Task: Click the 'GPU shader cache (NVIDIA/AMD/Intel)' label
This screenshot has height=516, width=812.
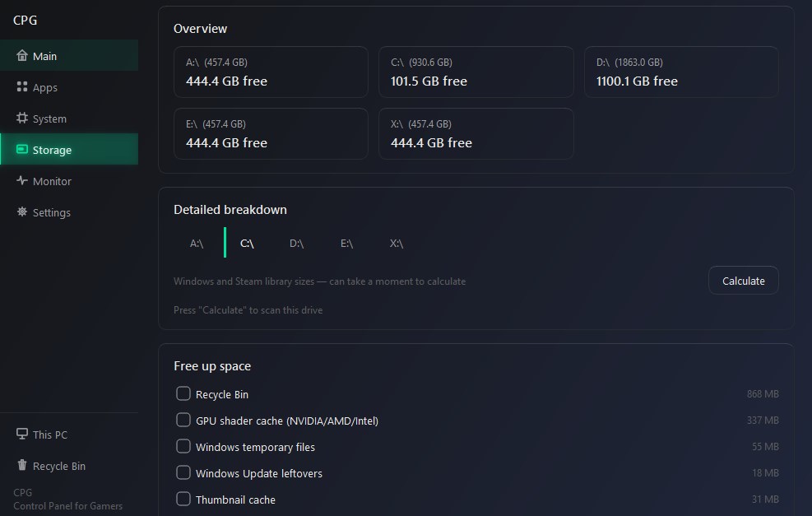Action: point(287,421)
